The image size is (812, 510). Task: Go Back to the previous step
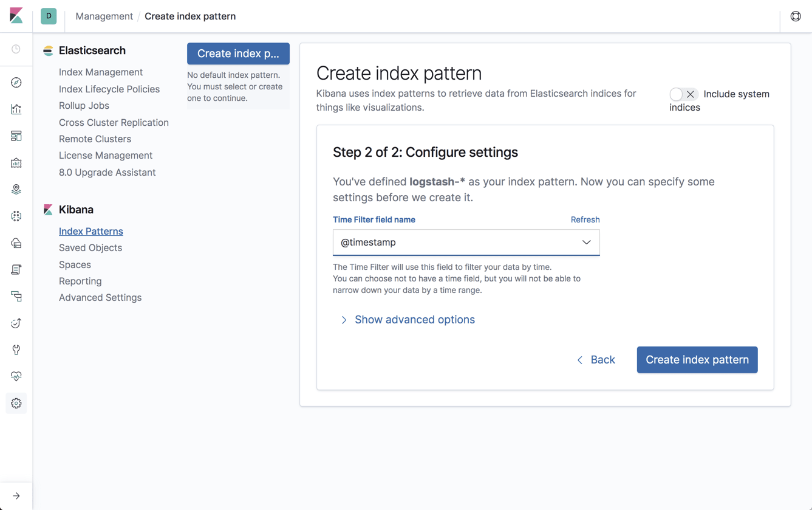[596, 360]
